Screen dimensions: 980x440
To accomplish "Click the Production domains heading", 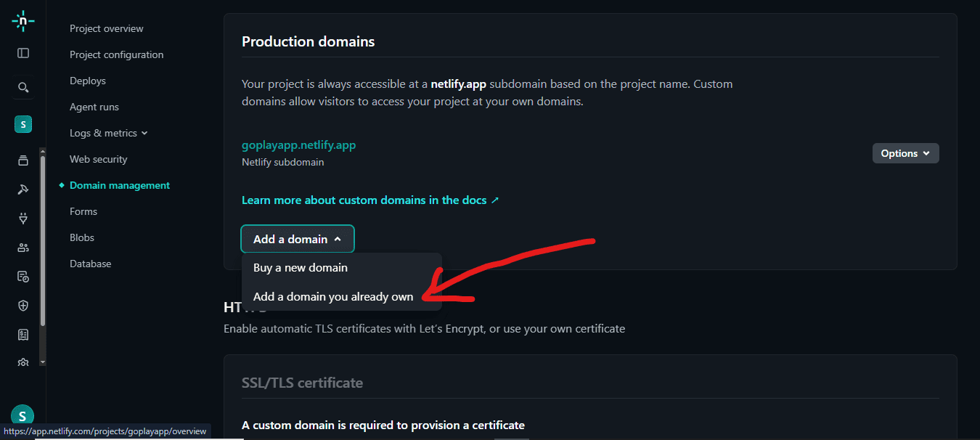I will 309,42.
